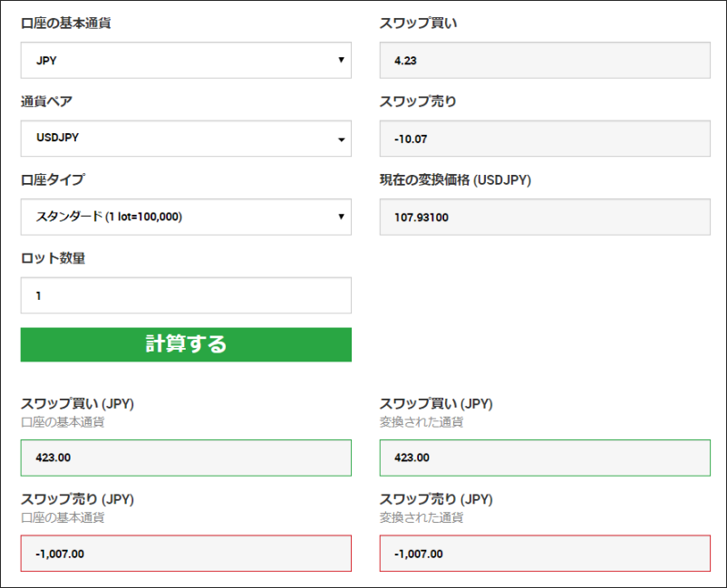Focus the ロット数量 input field
727x588 pixels.
coord(185,295)
